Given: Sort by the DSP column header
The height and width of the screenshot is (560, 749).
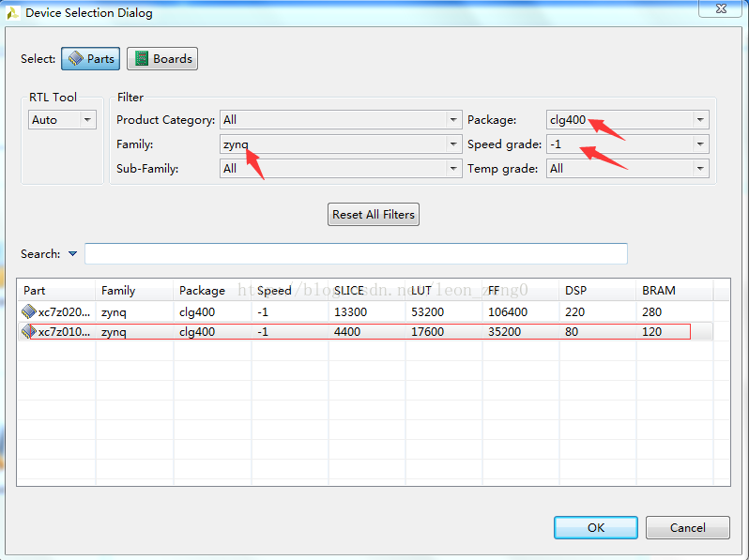Looking at the screenshot, I should coord(598,290).
